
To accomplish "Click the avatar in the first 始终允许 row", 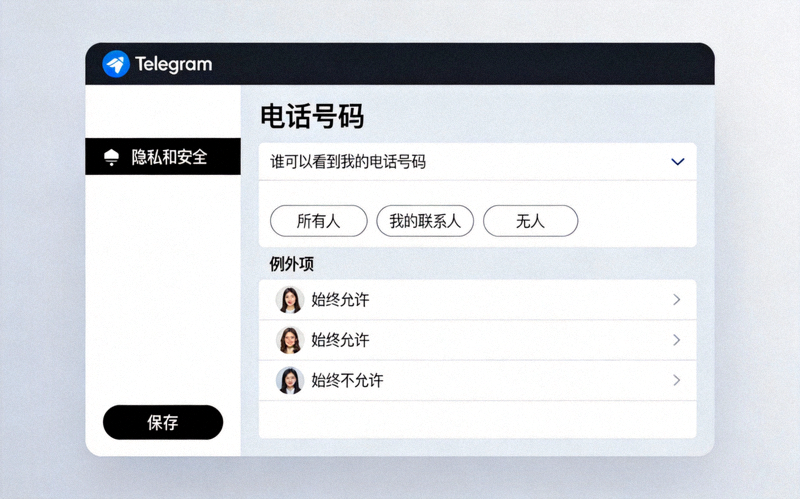I will click(x=290, y=300).
